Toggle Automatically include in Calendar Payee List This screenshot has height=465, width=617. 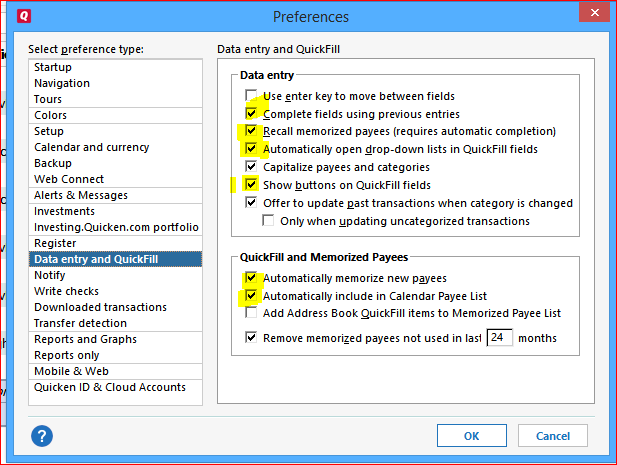(251, 295)
